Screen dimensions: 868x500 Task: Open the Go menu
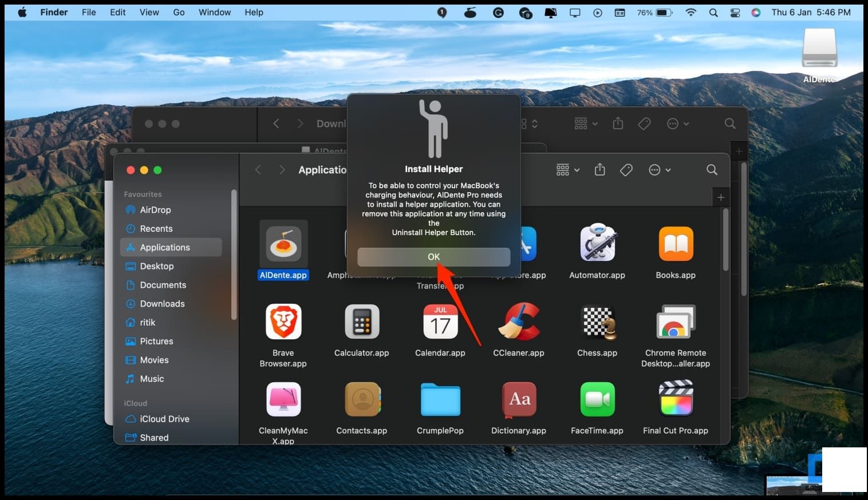179,12
